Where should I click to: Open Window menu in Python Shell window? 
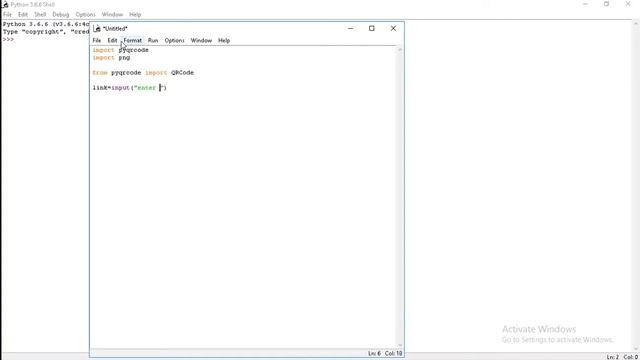112,14
